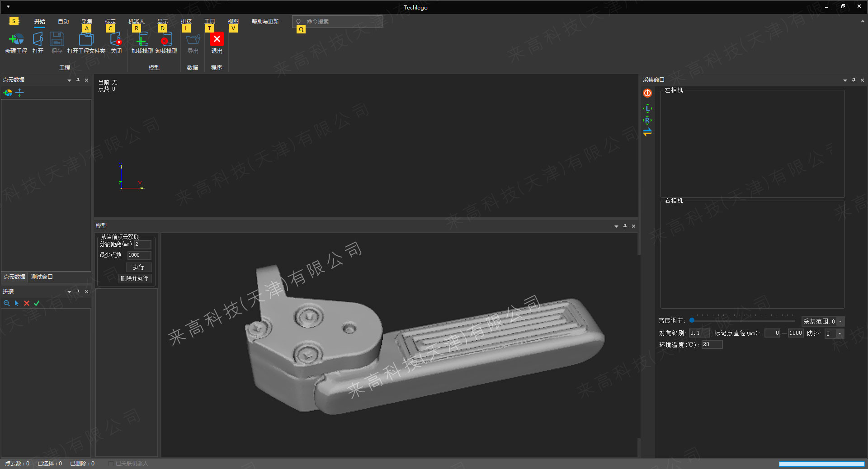Viewport: 868px width, 469px height.
Task: Open the 采集窗口 panel options arrow
Action: (845, 80)
